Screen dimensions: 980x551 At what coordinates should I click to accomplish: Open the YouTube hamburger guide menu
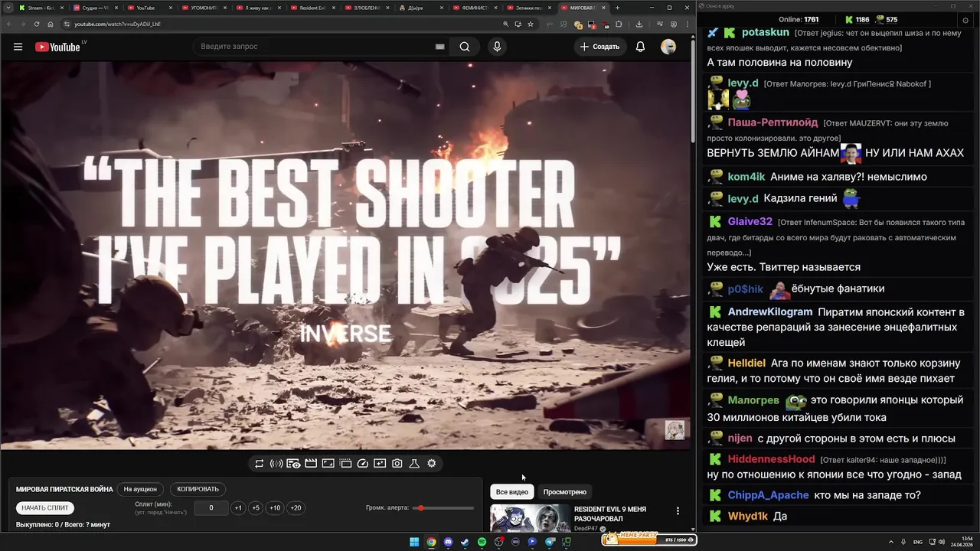point(18,47)
